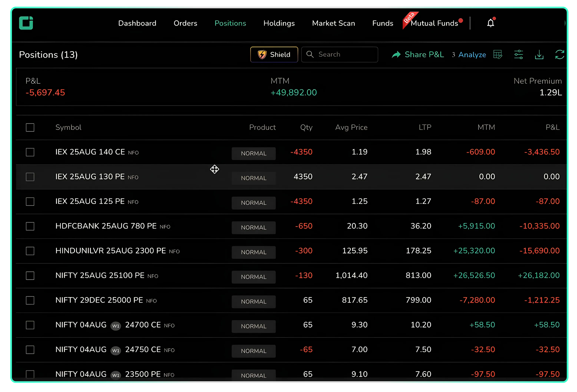
Task: Check the IEX 25AUG 130 PE row
Action: (30, 177)
